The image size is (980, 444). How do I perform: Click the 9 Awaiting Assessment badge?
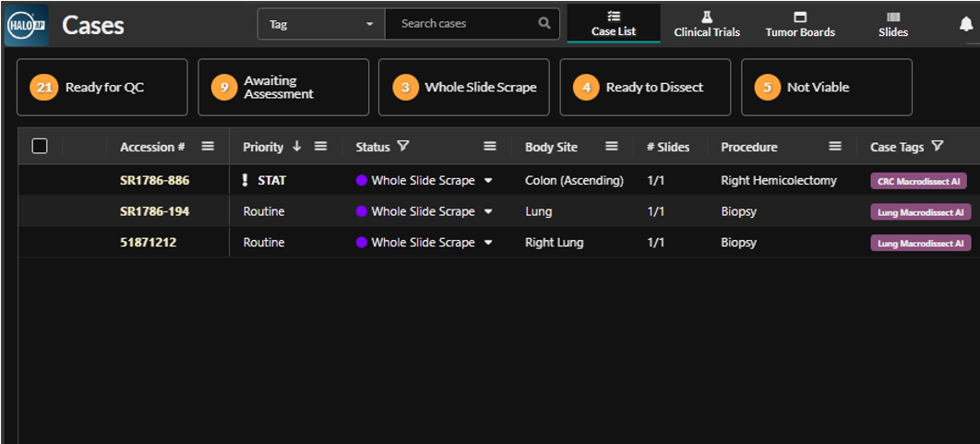point(224,88)
